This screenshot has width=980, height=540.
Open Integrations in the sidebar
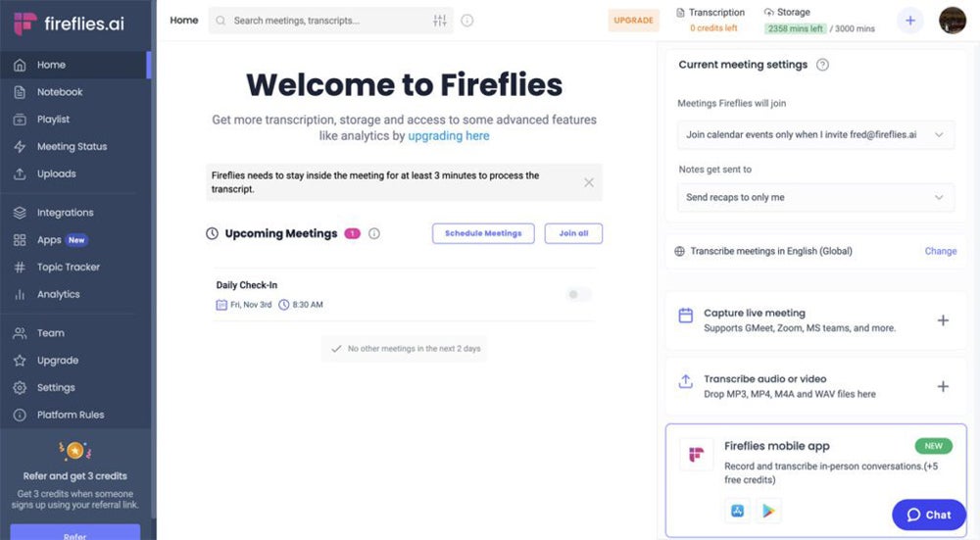coord(65,213)
